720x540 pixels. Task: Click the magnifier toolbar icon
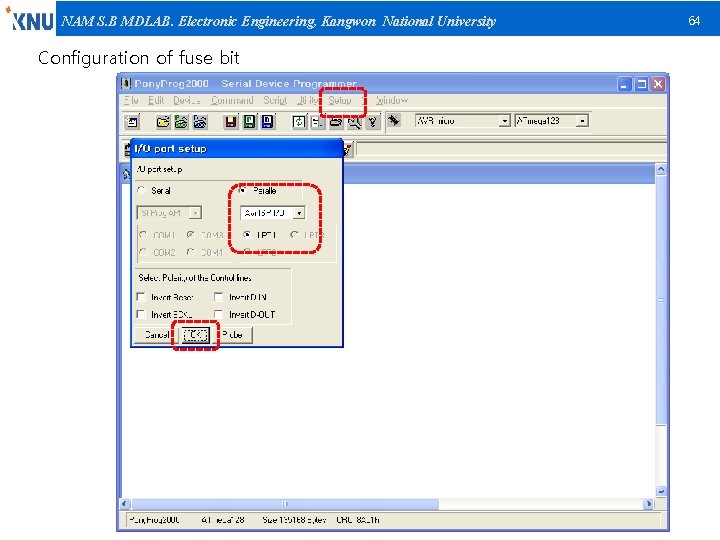click(x=354, y=122)
